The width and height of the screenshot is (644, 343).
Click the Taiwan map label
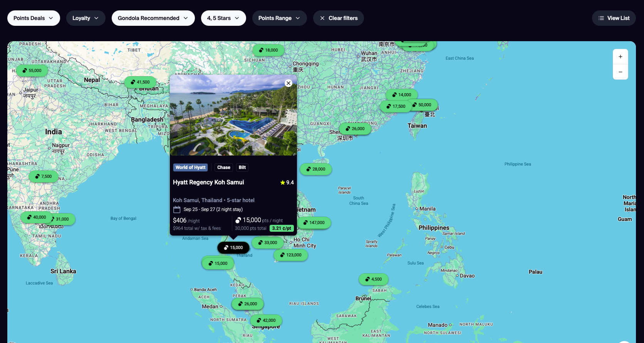click(417, 126)
